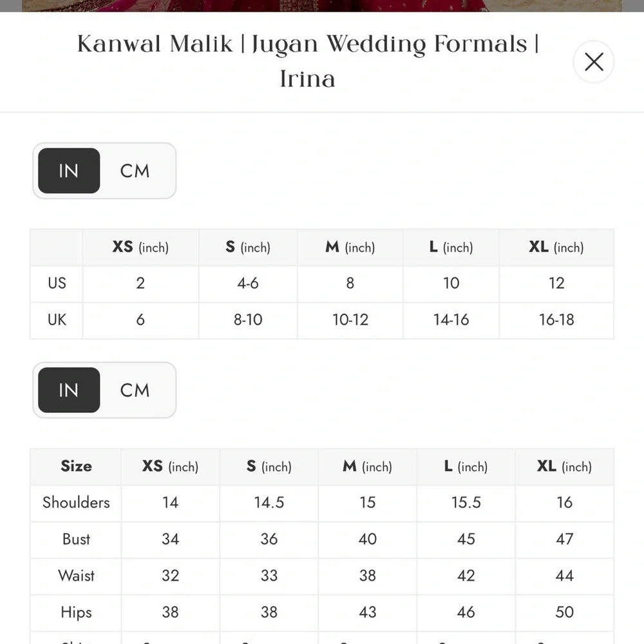Select the M column header in the measurements table

coord(367,466)
